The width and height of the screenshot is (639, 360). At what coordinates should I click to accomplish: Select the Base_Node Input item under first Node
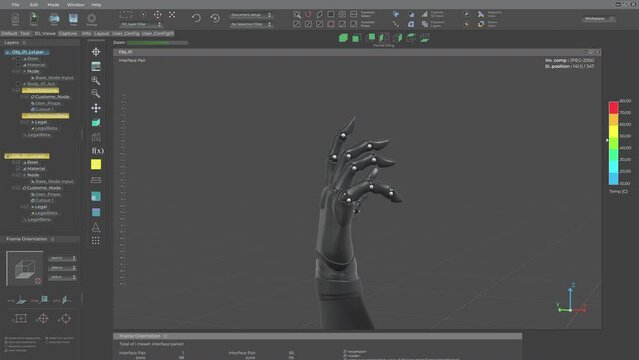[54, 77]
